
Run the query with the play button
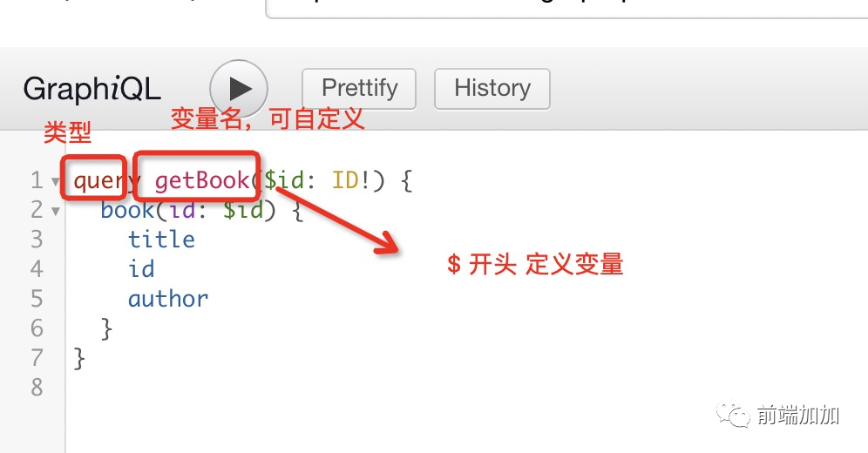click(239, 89)
